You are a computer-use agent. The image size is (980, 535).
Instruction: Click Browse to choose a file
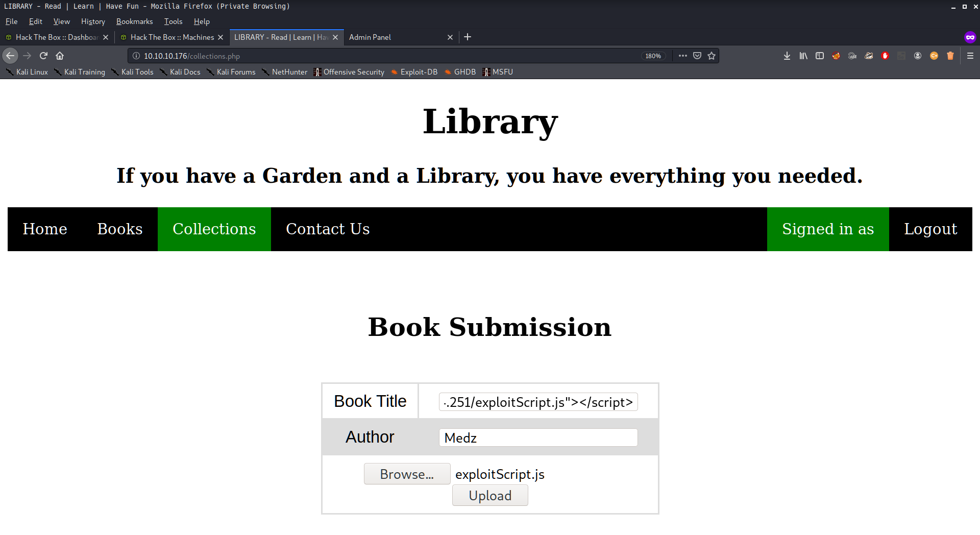[x=407, y=474]
